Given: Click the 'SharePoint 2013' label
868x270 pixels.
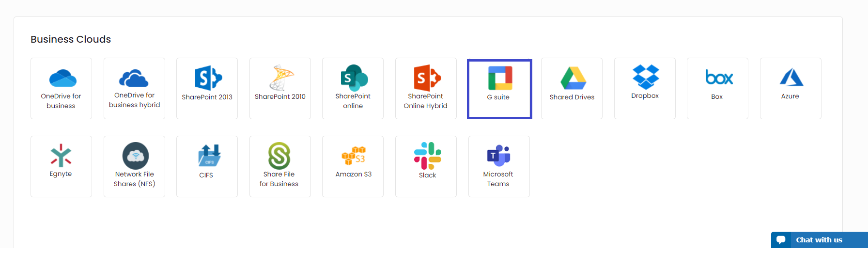Looking at the screenshot, I should (207, 97).
